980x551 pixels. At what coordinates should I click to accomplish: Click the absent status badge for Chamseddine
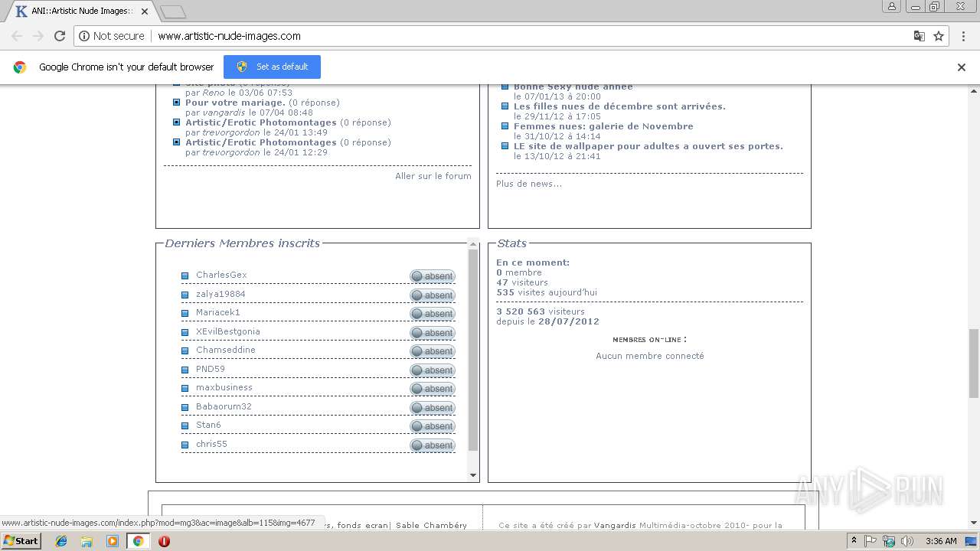point(433,351)
